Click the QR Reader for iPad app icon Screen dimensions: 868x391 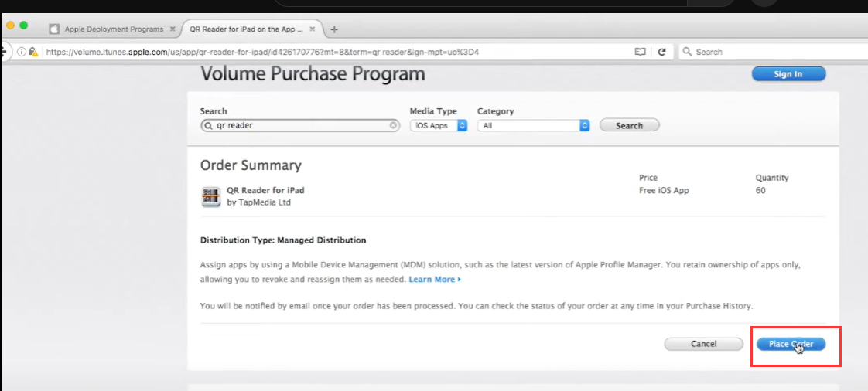click(x=211, y=196)
